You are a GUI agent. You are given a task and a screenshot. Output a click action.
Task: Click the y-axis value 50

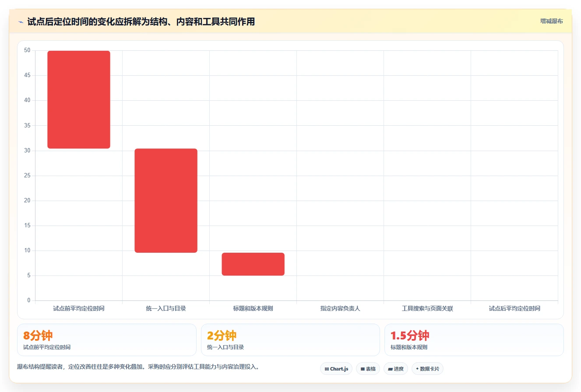point(27,50)
